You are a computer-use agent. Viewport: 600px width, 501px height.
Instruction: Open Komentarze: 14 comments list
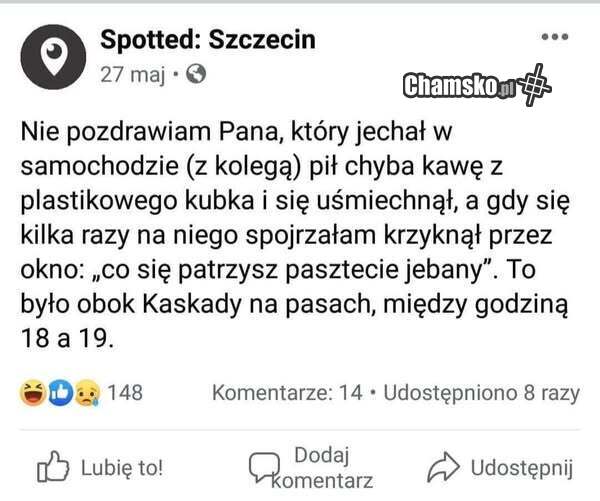tap(286, 394)
